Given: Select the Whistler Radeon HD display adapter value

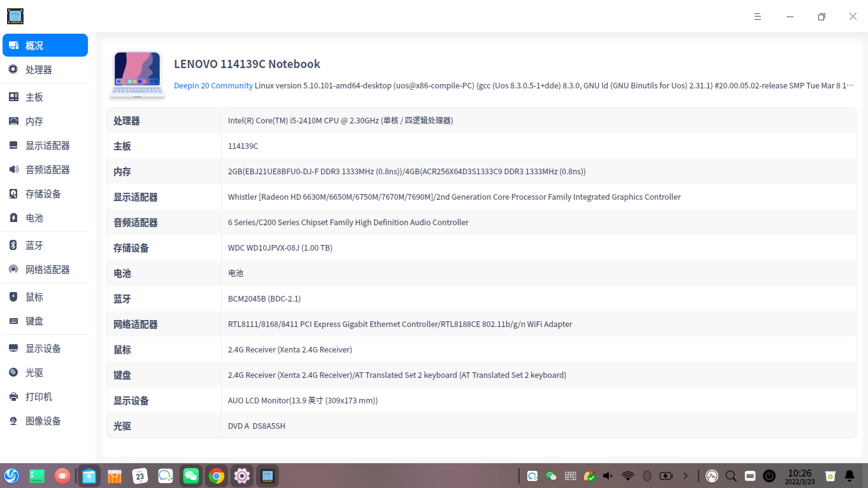Looking at the screenshot, I should pyautogui.click(x=454, y=197).
